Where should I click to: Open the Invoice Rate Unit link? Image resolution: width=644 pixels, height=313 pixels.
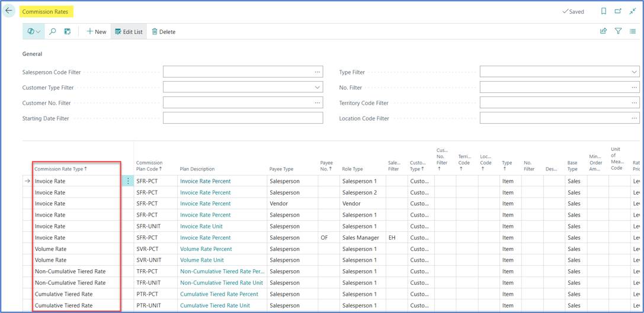(201, 226)
